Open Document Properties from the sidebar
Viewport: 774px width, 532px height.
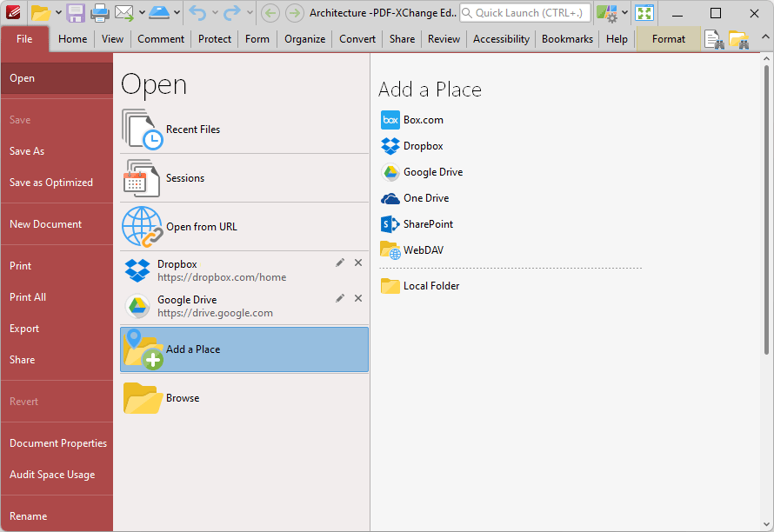click(x=57, y=443)
